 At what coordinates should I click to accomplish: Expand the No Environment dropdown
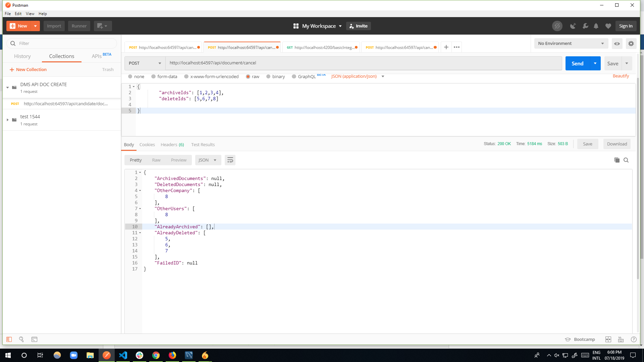click(x=571, y=44)
